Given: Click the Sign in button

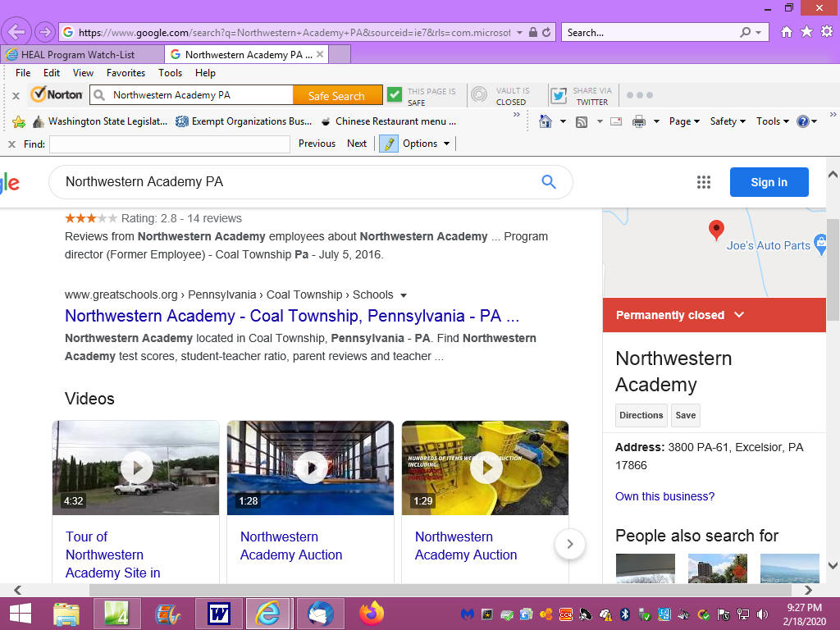Looking at the screenshot, I should pos(769,182).
